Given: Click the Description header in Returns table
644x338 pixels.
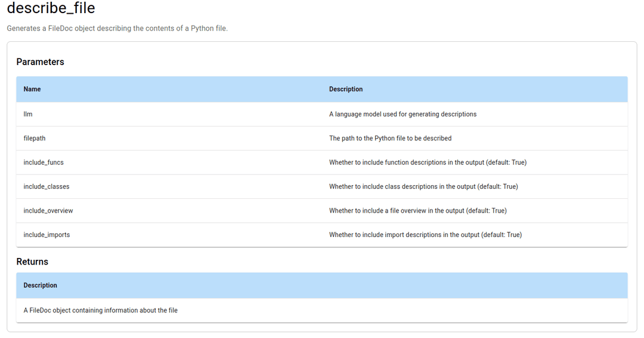Looking at the screenshot, I should point(41,285).
